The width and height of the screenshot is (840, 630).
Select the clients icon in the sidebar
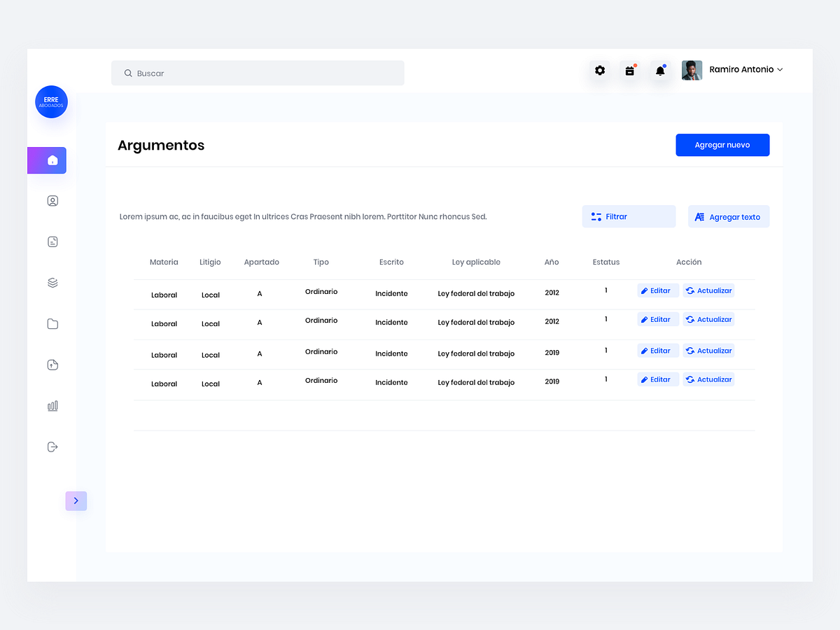pyautogui.click(x=52, y=200)
